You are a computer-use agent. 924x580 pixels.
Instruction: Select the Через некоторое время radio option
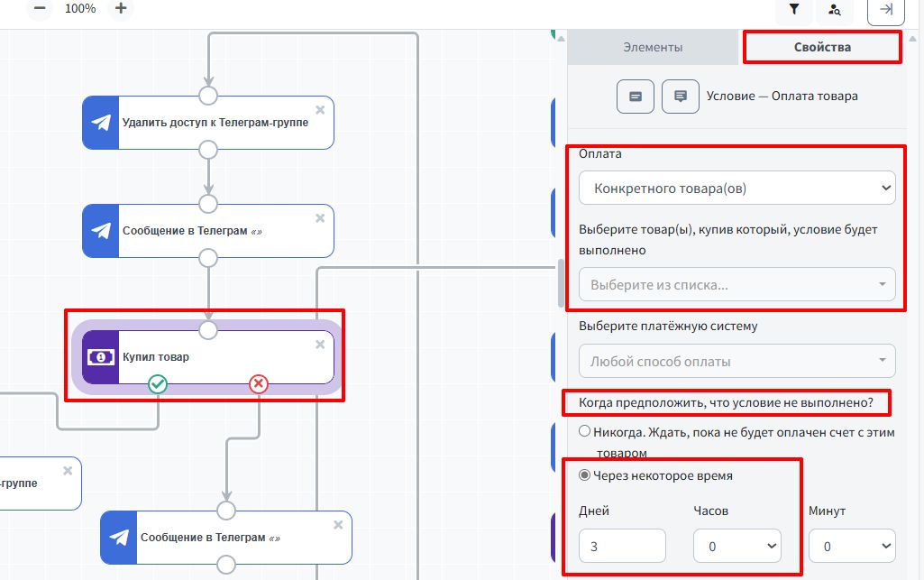584,475
